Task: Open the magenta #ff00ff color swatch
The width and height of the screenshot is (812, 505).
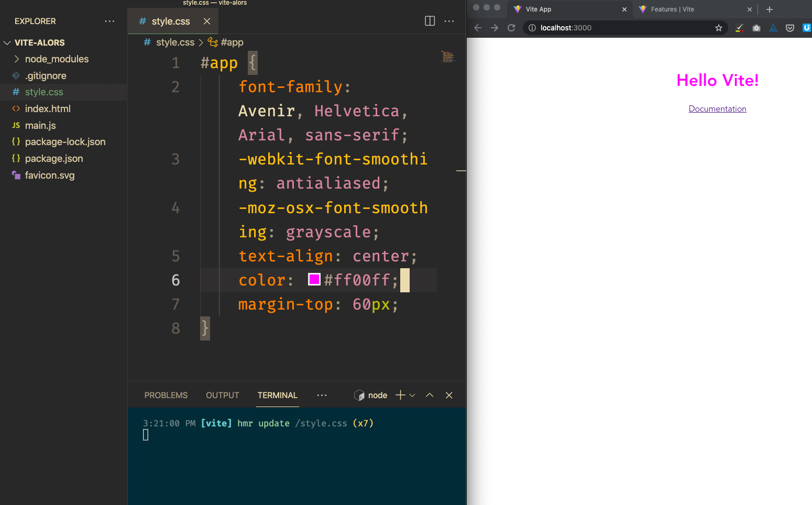Action: pos(314,279)
